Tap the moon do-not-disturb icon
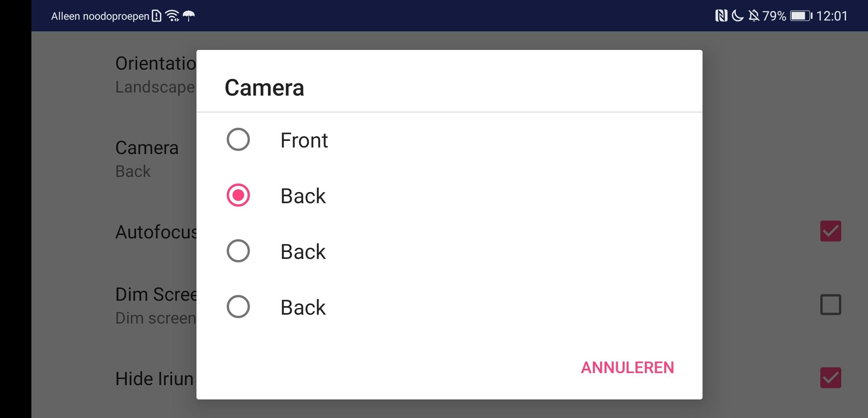This screenshot has height=418, width=868. pyautogui.click(x=737, y=16)
